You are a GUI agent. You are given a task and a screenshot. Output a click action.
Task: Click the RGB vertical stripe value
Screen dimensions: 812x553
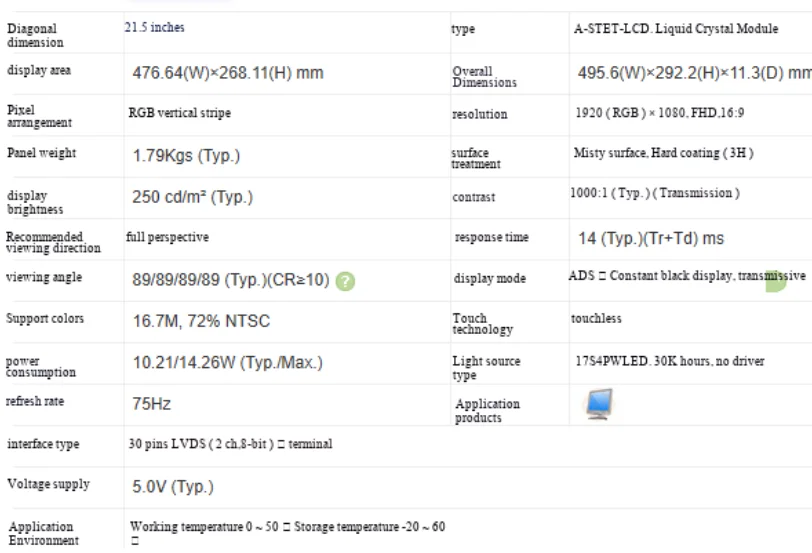pos(180,113)
